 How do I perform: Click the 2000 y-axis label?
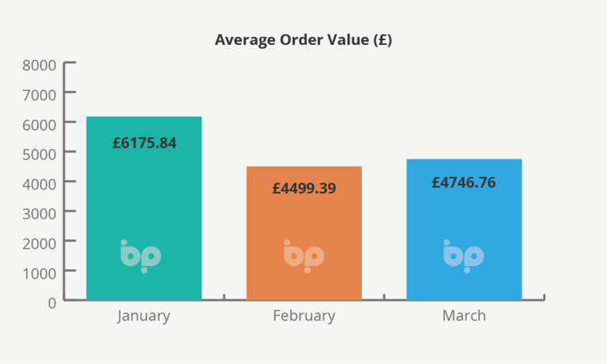click(x=40, y=242)
